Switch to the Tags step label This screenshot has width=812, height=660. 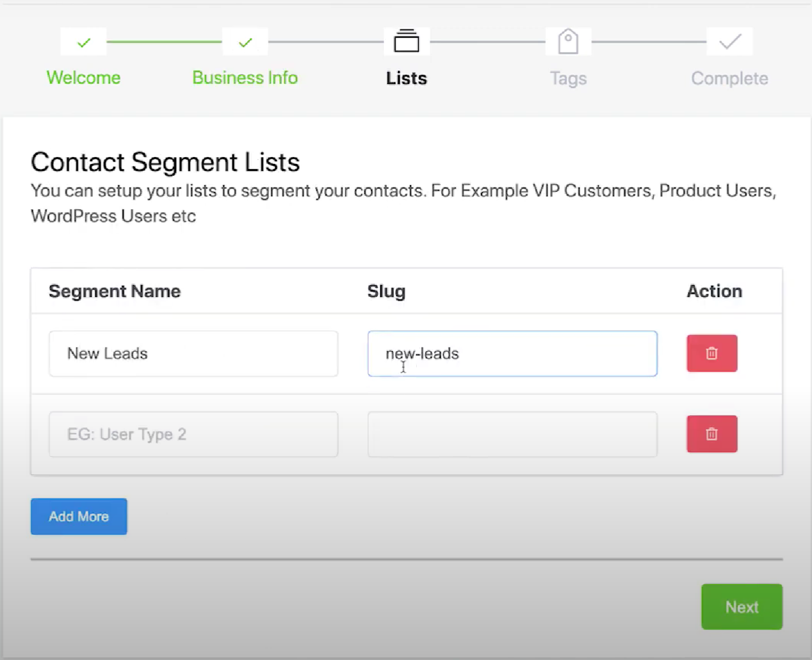568,78
